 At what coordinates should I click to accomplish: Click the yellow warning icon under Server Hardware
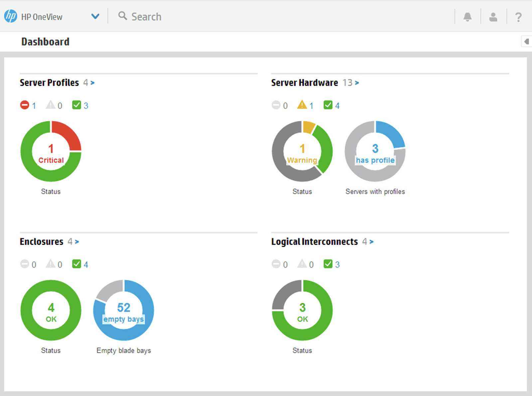coord(302,105)
